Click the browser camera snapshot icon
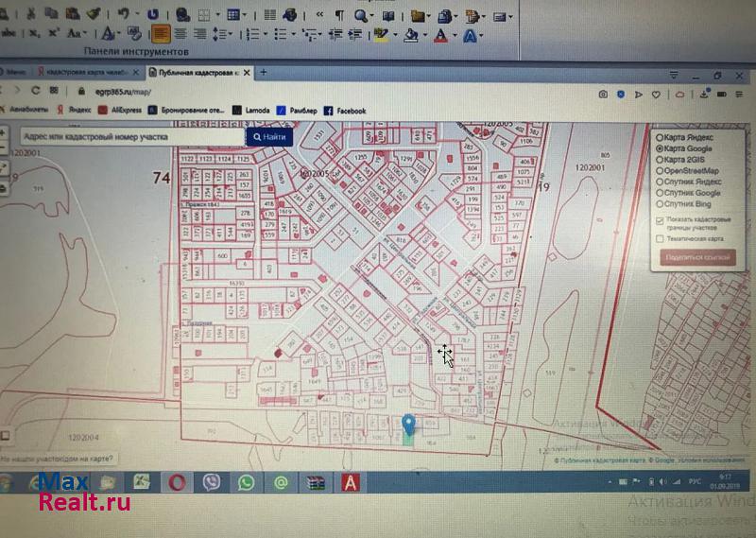 603,94
